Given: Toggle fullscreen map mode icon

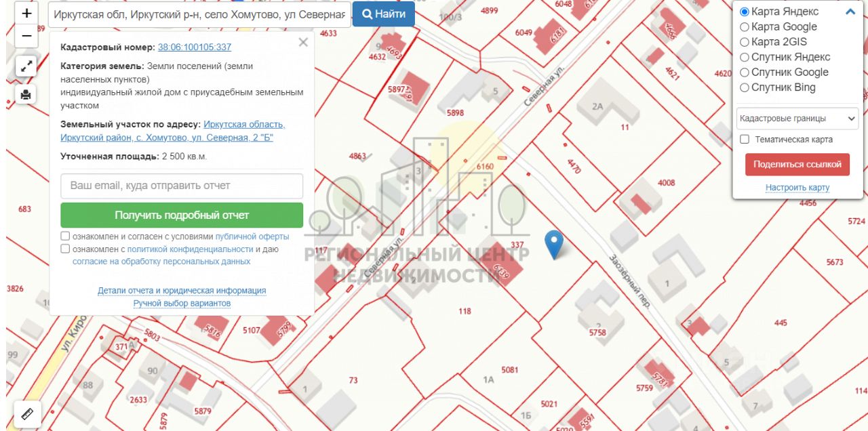Looking at the screenshot, I should (26, 66).
